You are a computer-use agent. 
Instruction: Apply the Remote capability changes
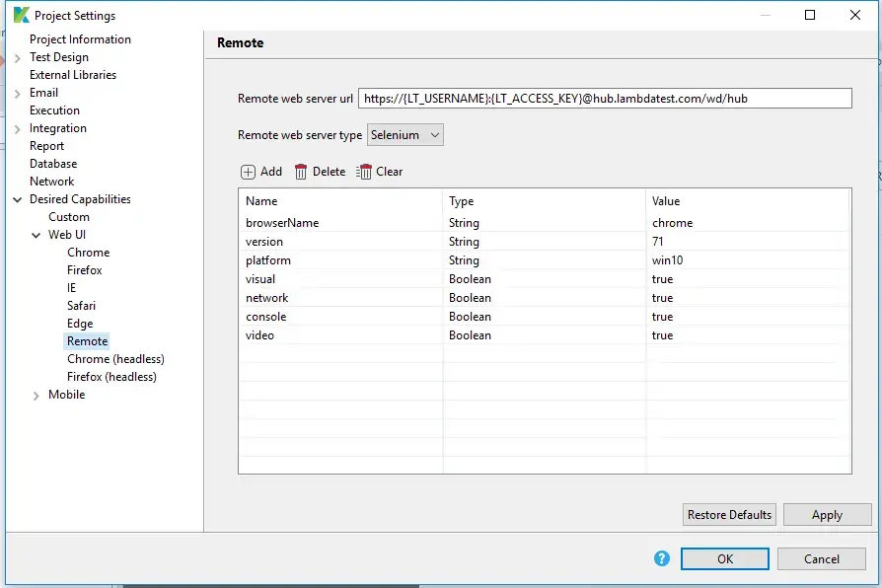pos(827,514)
